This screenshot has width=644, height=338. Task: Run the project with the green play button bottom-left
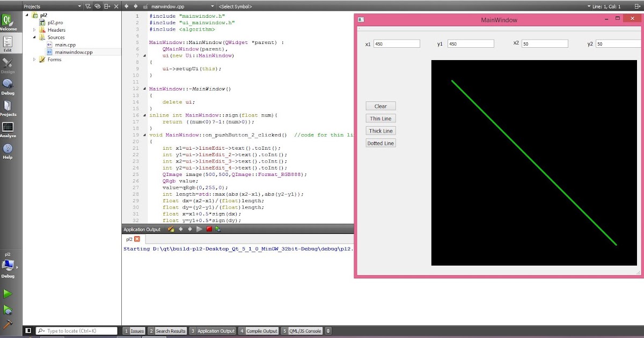click(9, 293)
